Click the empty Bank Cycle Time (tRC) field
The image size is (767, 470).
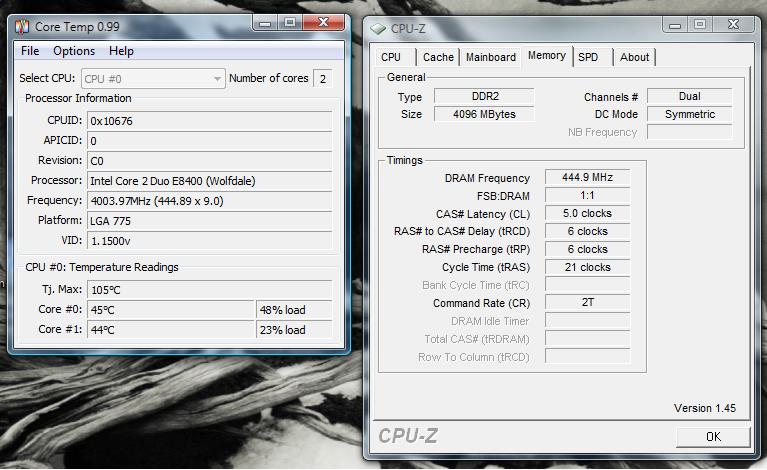(587, 285)
